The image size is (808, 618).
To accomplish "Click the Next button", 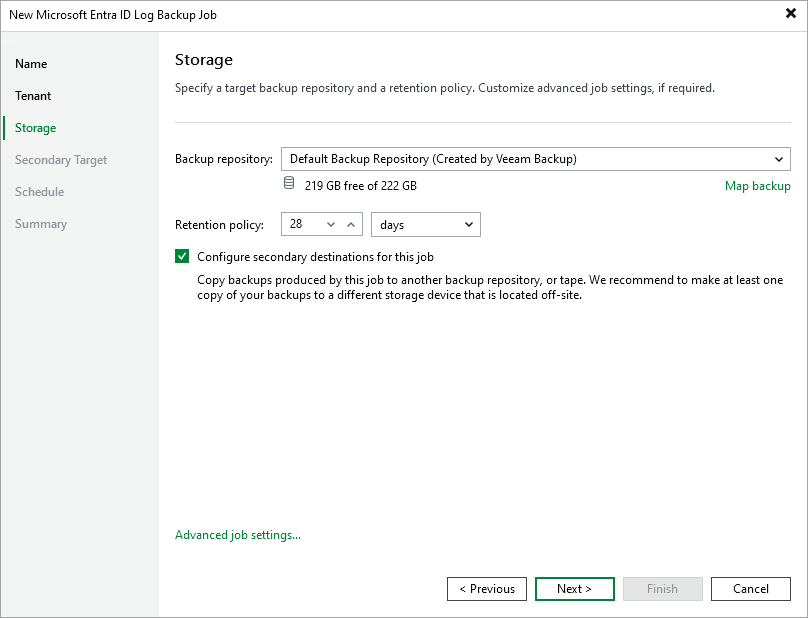I will [574, 588].
